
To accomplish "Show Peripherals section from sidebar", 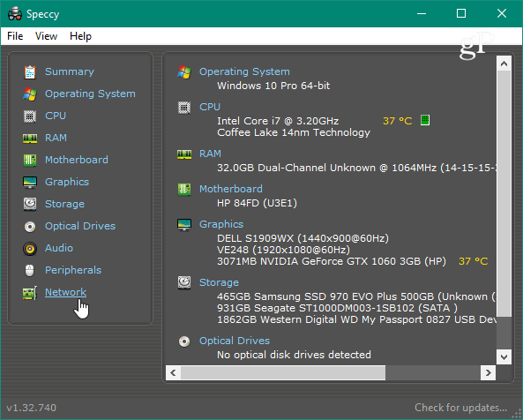I will [73, 270].
